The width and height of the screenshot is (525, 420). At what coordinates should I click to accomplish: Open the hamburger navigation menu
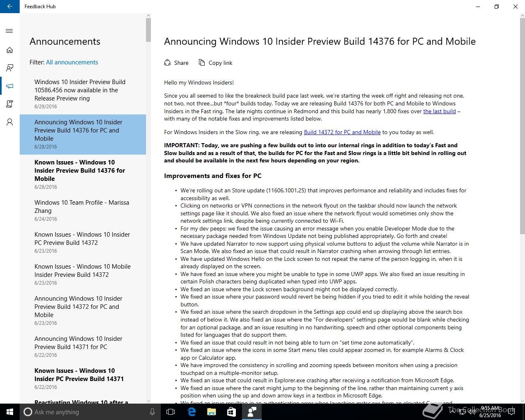(10, 31)
